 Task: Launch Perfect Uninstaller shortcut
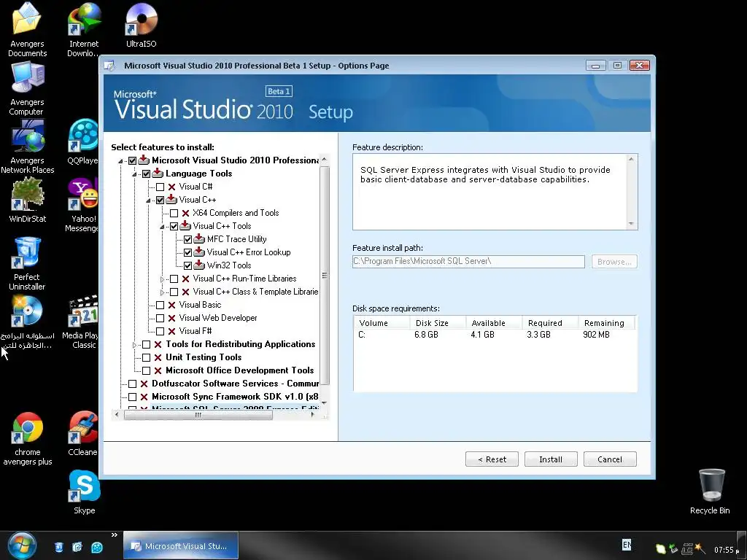pyautogui.click(x=27, y=264)
